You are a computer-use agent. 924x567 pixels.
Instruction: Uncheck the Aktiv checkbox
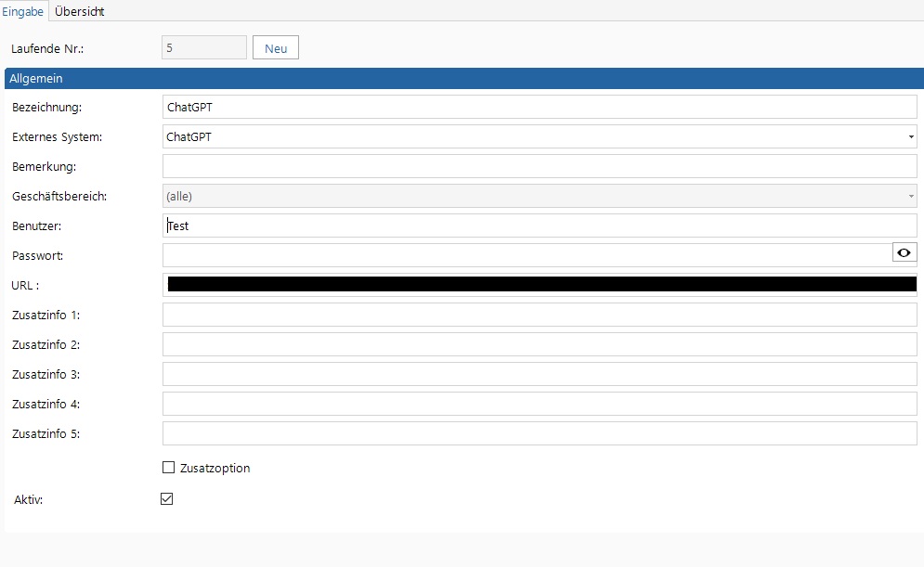[167, 498]
